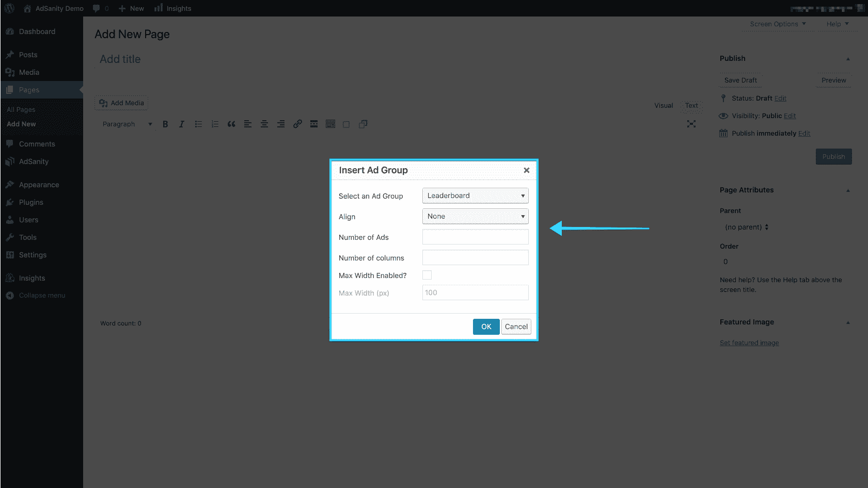Click the Number of columns field

[x=475, y=257]
